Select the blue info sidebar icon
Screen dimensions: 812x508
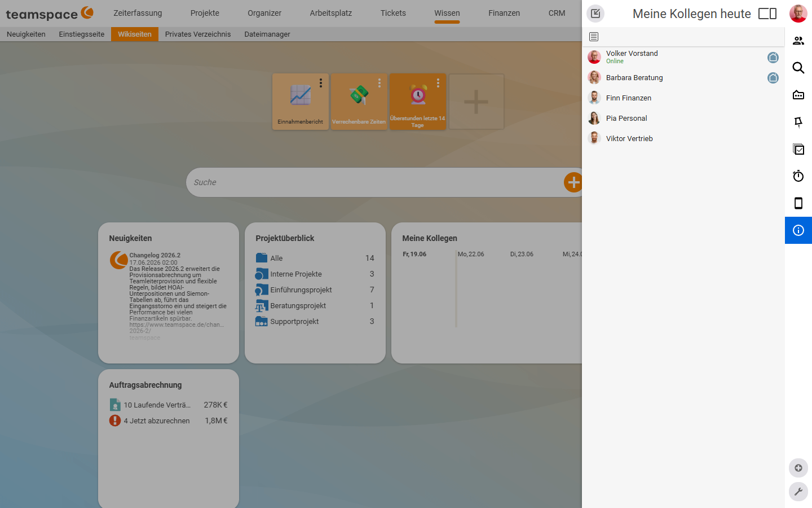798,230
